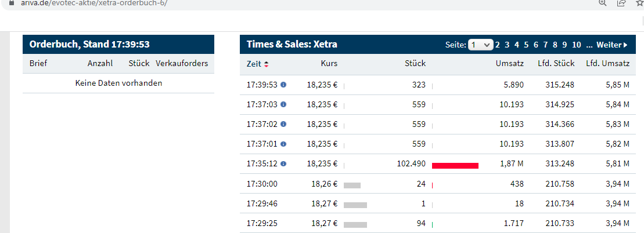Click the info icon beside 17:39:53 trade
The image size is (644, 233).
(x=283, y=85)
